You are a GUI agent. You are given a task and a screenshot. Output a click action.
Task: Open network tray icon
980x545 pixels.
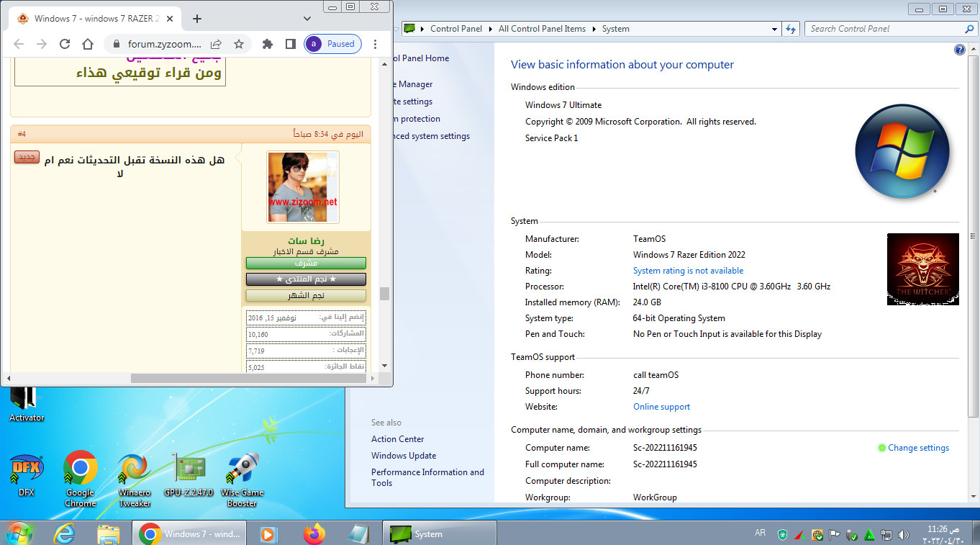[x=887, y=535]
